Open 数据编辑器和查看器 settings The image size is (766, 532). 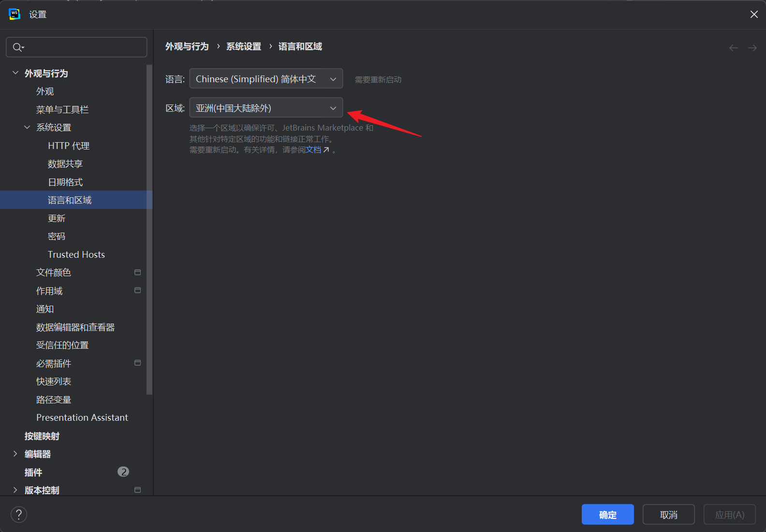[75, 327]
